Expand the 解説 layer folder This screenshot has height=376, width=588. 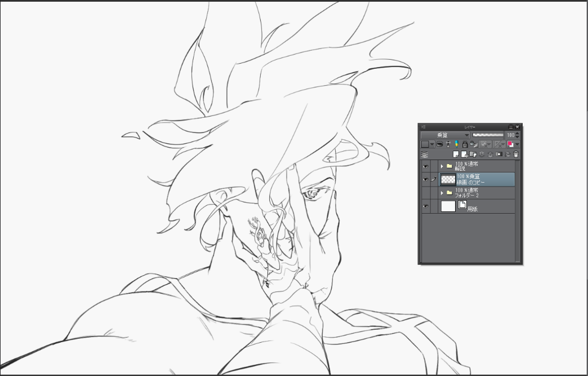[442, 166]
